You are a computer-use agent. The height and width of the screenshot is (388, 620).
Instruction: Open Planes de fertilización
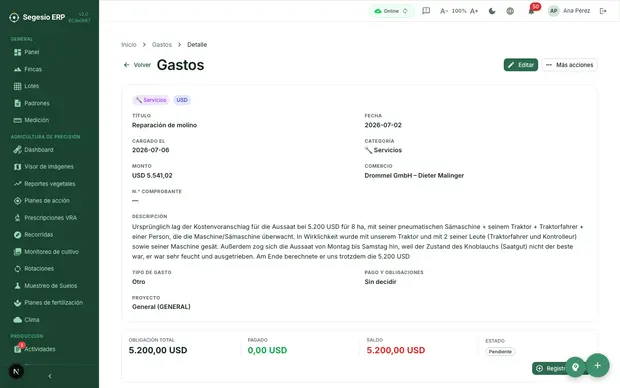click(49, 303)
